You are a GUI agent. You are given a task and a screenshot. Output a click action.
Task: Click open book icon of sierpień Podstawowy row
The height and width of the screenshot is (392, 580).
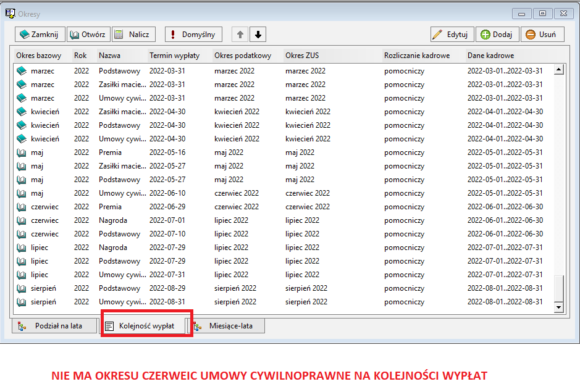(22, 288)
